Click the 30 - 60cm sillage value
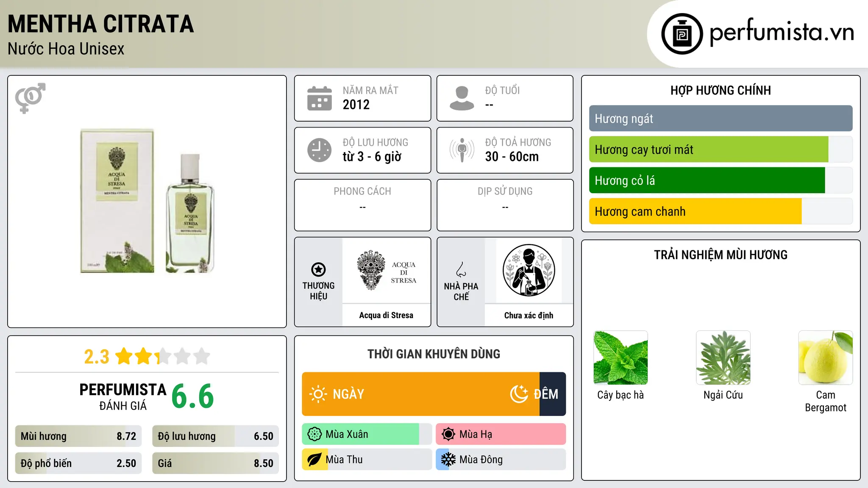The image size is (868, 488). tap(512, 157)
